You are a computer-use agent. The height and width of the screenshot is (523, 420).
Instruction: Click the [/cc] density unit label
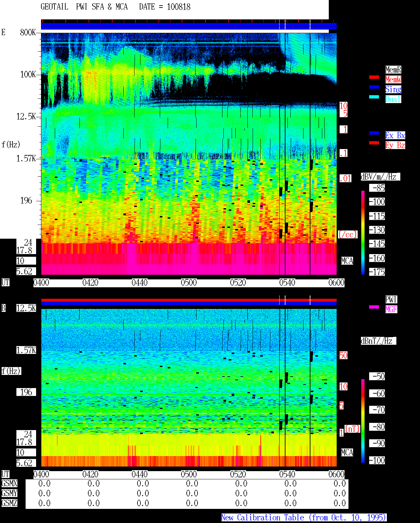[x=347, y=235]
